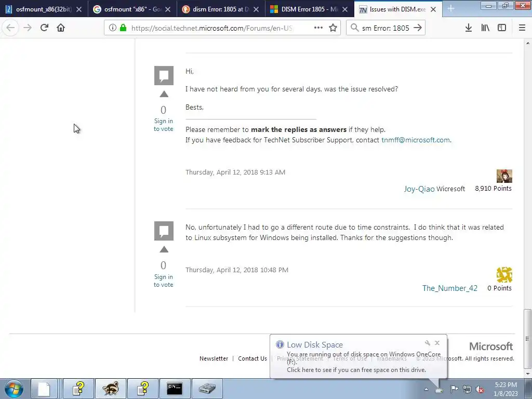Screen dimensions: 532x399
Task: Click the vertical scrollbar thumb
Action: 527,338
